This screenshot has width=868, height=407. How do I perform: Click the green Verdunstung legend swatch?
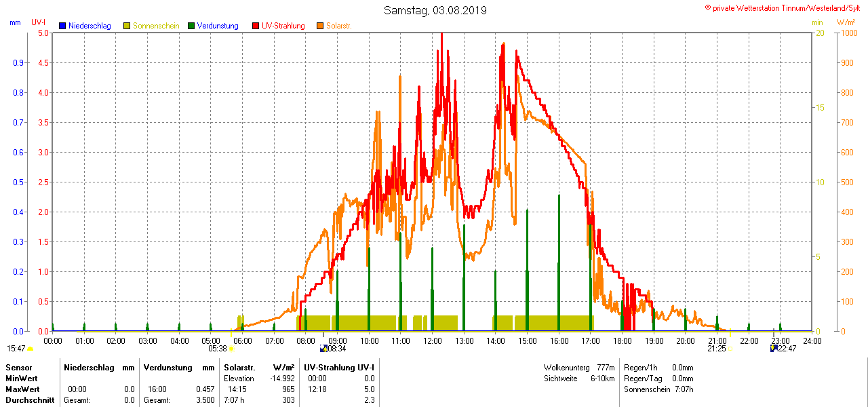191,26
